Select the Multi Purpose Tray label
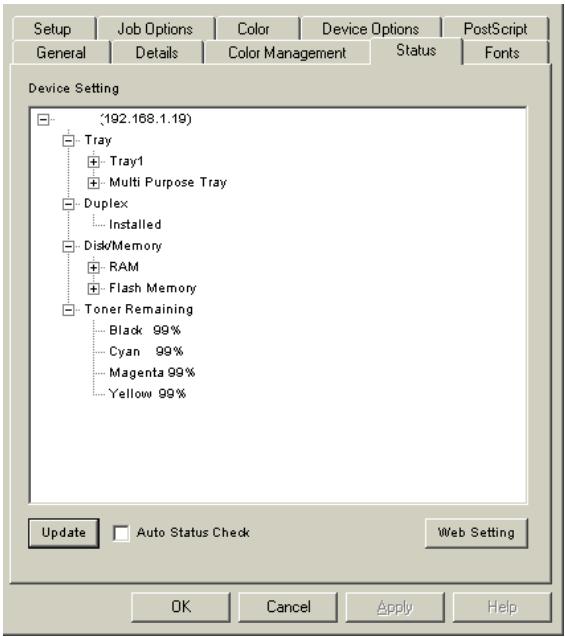 (x=168, y=182)
